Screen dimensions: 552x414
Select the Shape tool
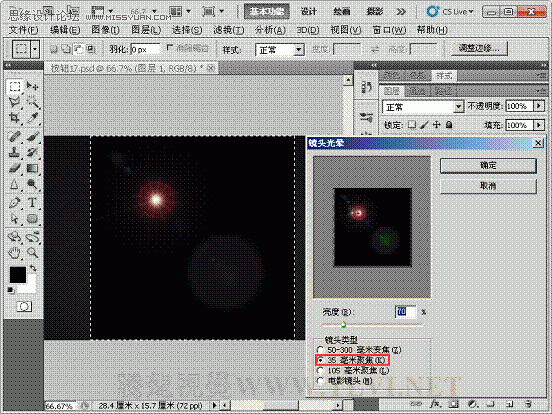[32, 219]
